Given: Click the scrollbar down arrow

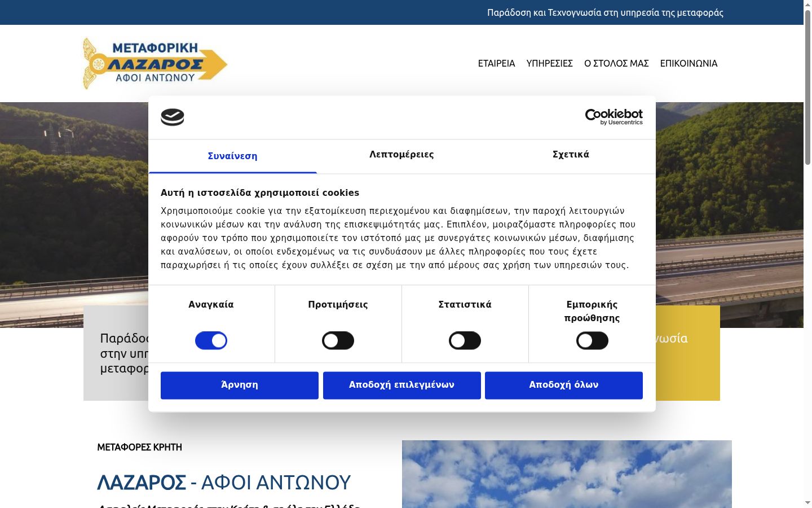Looking at the screenshot, I should (x=807, y=503).
